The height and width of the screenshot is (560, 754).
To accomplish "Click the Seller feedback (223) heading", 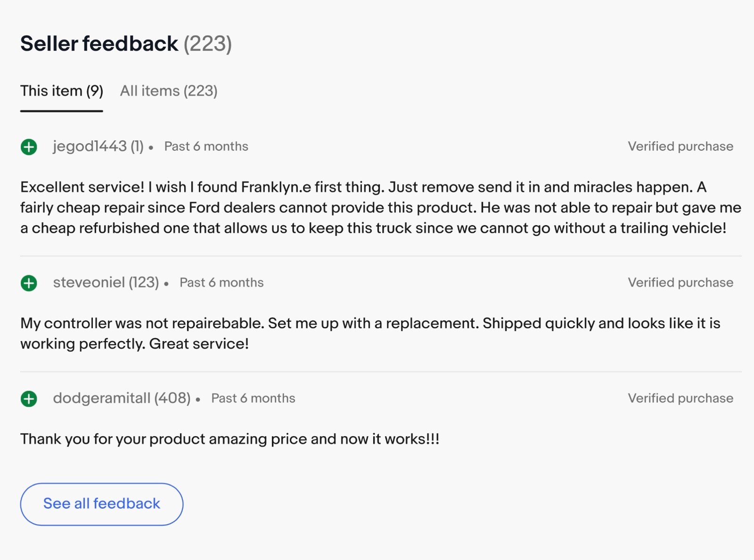I will (x=126, y=44).
